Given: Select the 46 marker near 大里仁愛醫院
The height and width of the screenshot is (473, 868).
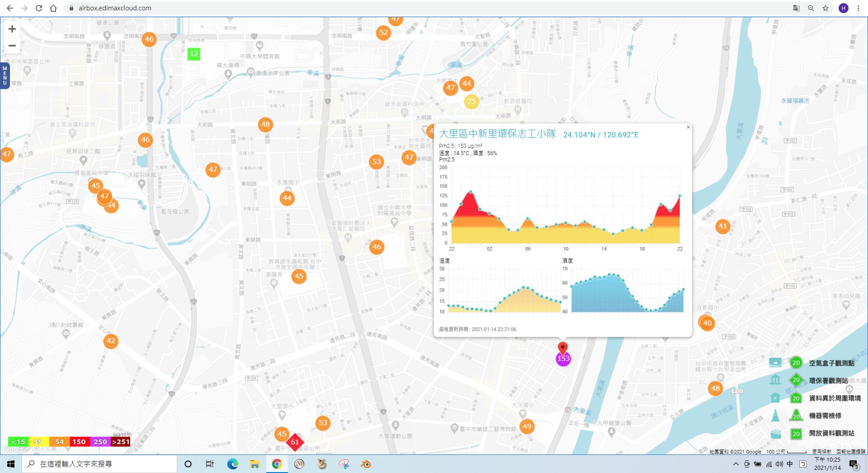Looking at the screenshot, I should coord(377,247).
